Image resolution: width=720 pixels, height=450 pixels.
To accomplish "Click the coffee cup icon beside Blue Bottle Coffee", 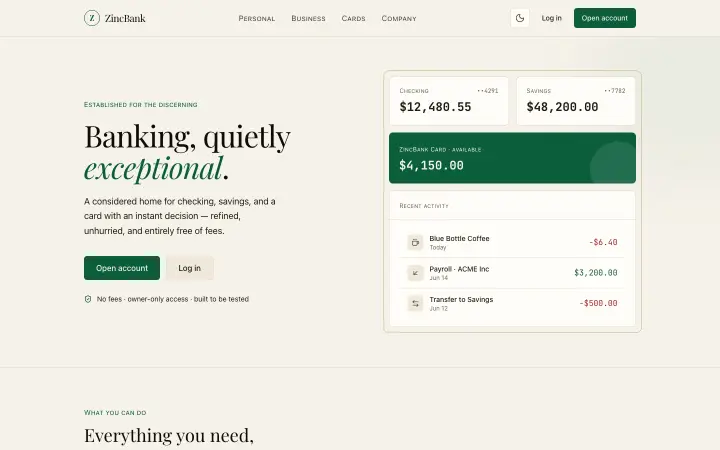I will 415,242.
